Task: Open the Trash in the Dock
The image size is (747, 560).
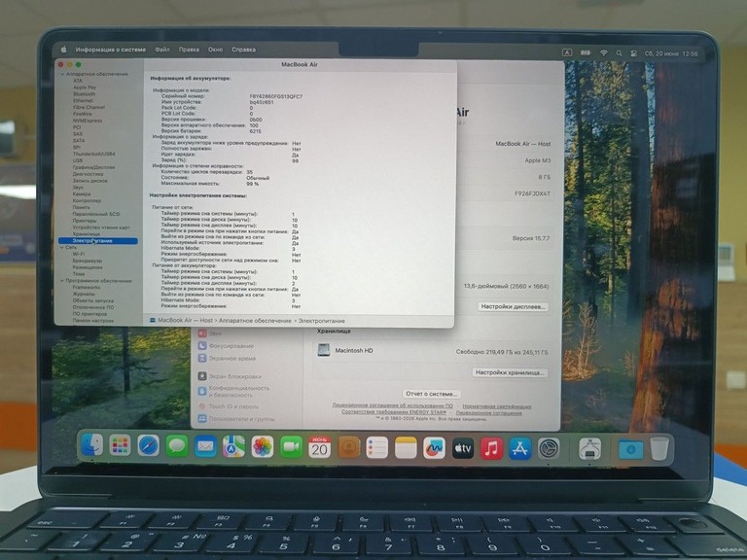Action: pyautogui.click(x=659, y=448)
